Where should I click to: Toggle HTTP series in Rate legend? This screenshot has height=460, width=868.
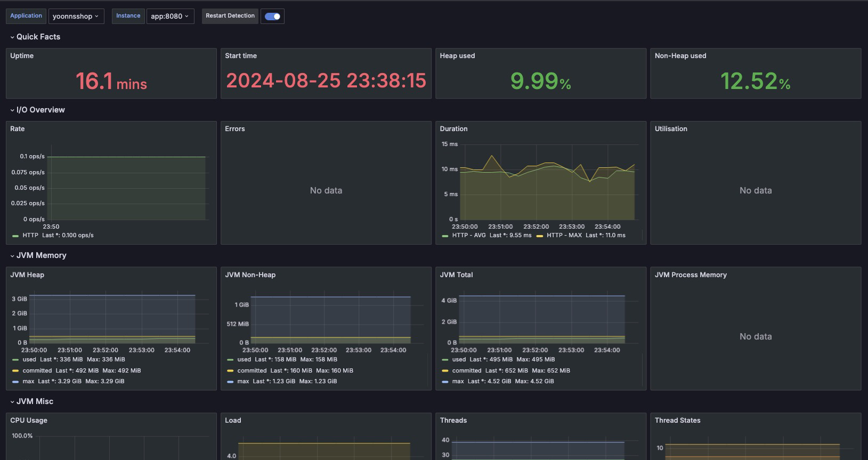[30, 235]
